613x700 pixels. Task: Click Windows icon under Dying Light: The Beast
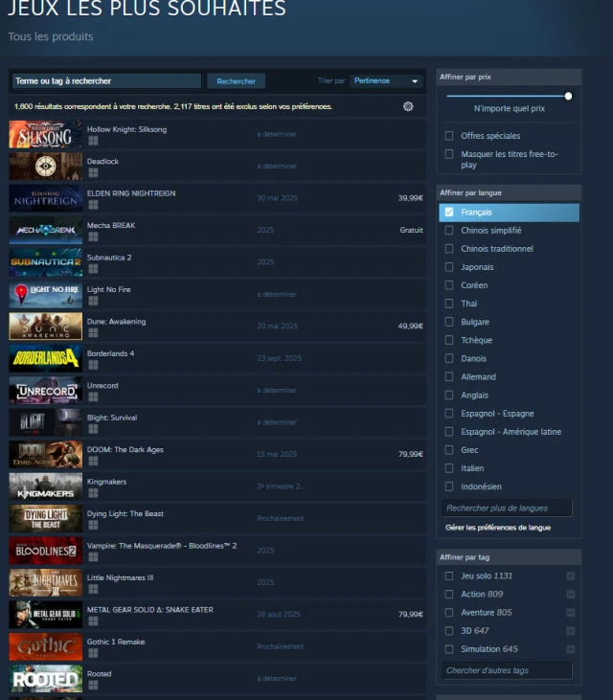93,525
